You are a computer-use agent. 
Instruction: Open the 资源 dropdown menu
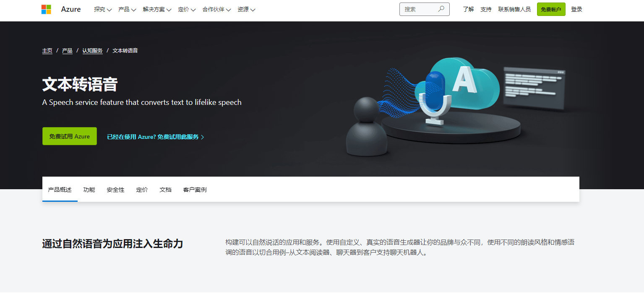coord(246,9)
